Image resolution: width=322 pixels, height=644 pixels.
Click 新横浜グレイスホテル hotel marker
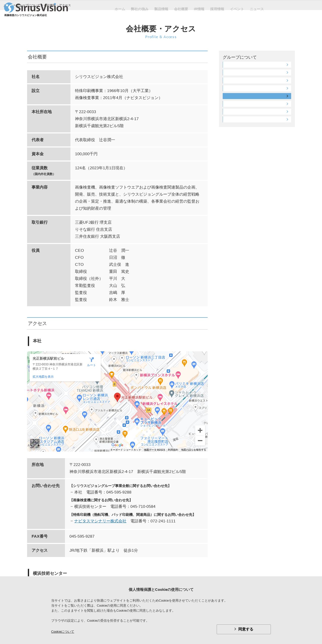tap(160, 397)
